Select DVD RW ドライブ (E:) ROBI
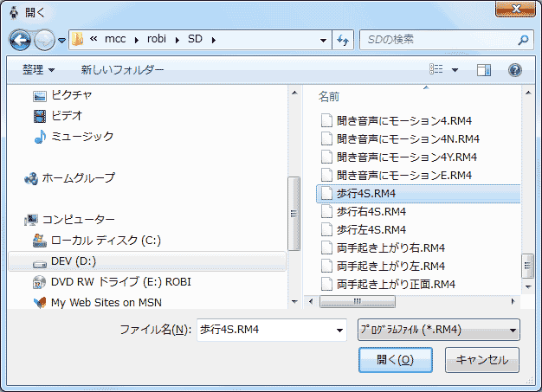Screen dimensions: 542x392 121,282
